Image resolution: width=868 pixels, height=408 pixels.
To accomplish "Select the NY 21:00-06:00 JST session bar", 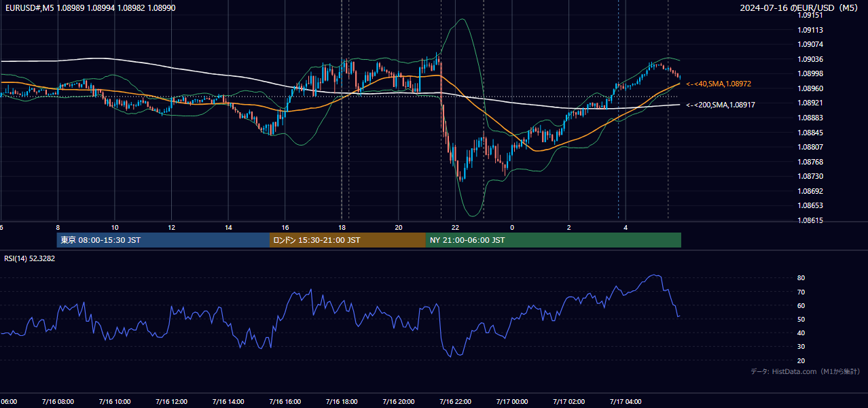I will pyautogui.click(x=554, y=240).
